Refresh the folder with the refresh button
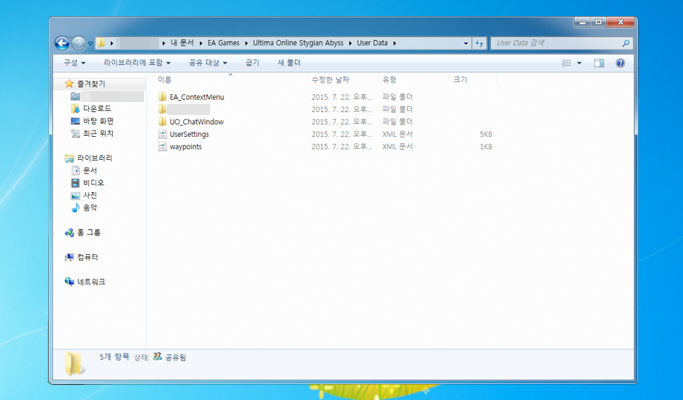Viewport: 683px width, 400px height. point(479,43)
